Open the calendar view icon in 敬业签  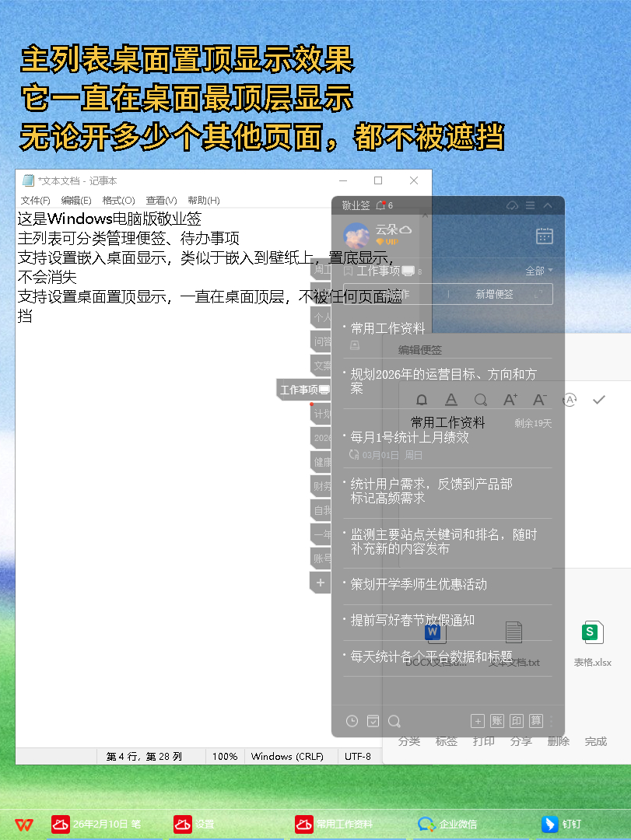pos(544,236)
